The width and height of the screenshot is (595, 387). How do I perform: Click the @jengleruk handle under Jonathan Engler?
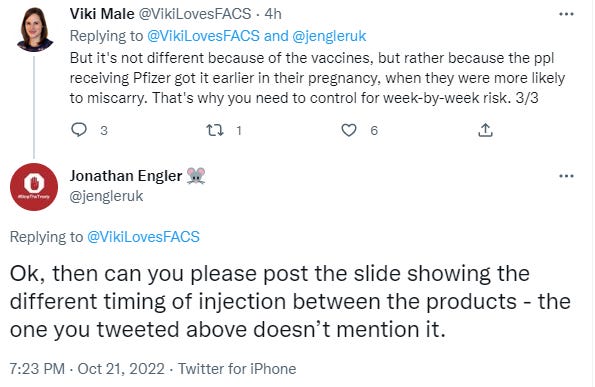[106, 196]
